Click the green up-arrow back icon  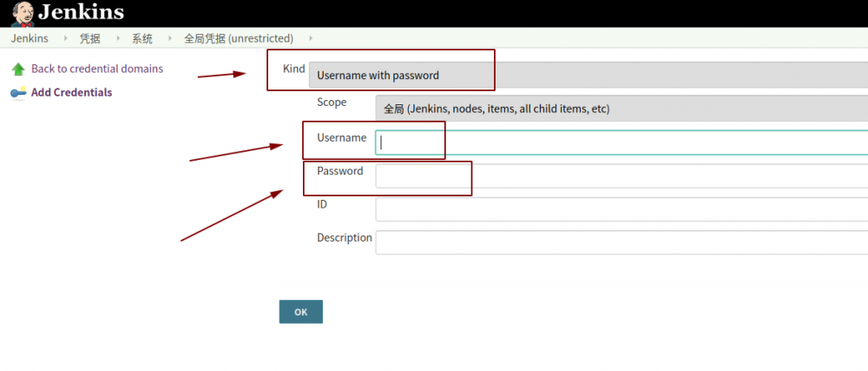18,69
